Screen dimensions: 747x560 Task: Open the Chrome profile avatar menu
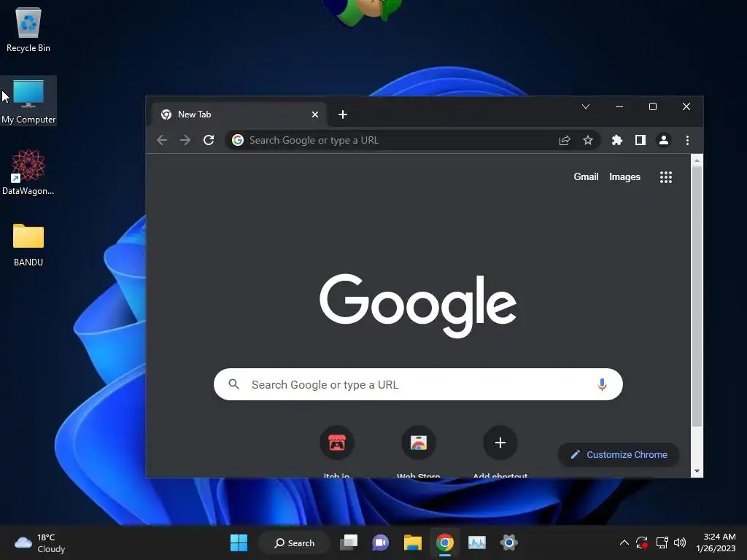point(664,140)
